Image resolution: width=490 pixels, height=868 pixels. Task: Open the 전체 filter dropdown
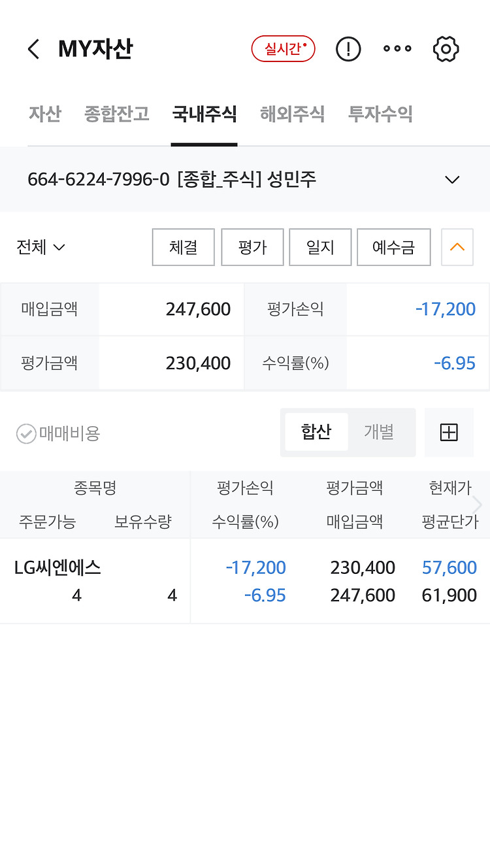(x=41, y=247)
